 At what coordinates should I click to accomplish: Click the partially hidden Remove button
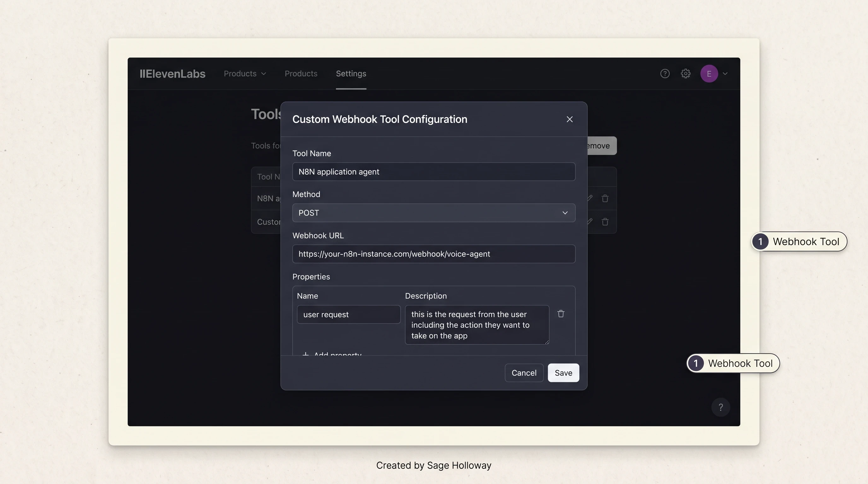[x=602, y=146]
